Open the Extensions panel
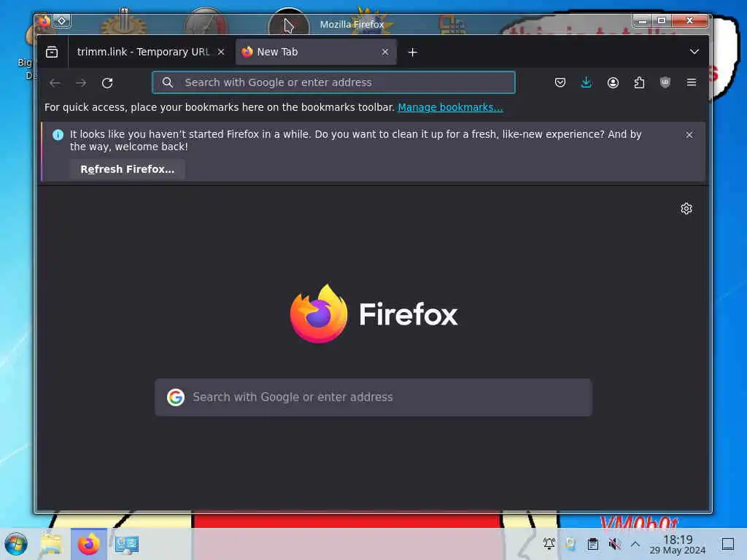The image size is (747, 560). (639, 83)
